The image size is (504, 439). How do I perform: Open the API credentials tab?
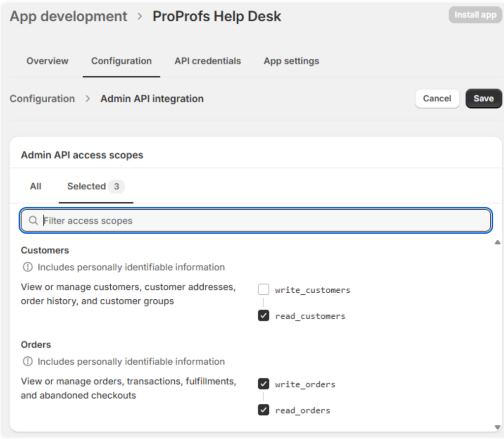click(x=207, y=61)
